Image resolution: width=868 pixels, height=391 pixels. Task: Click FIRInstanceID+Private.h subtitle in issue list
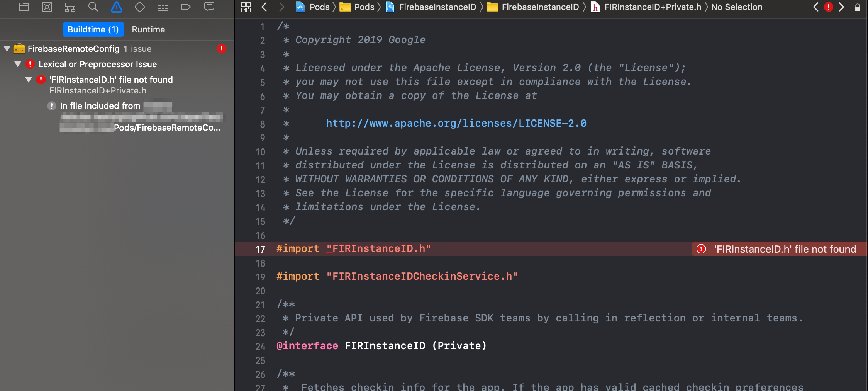98,90
